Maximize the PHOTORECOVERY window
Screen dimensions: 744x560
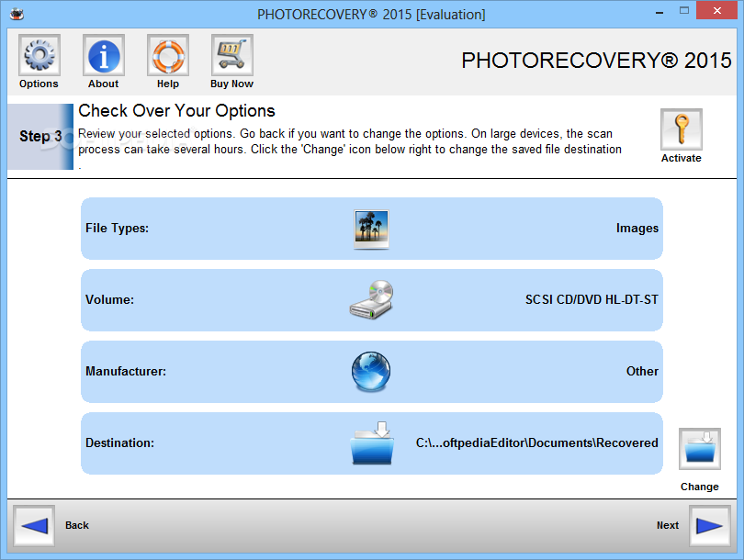click(x=683, y=10)
